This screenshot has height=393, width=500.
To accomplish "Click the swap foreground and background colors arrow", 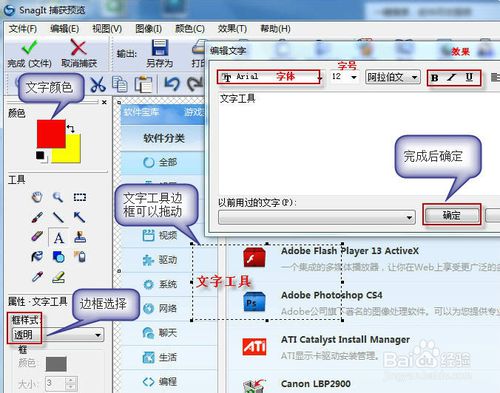I will pyautogui.click(x=71, y=128).
